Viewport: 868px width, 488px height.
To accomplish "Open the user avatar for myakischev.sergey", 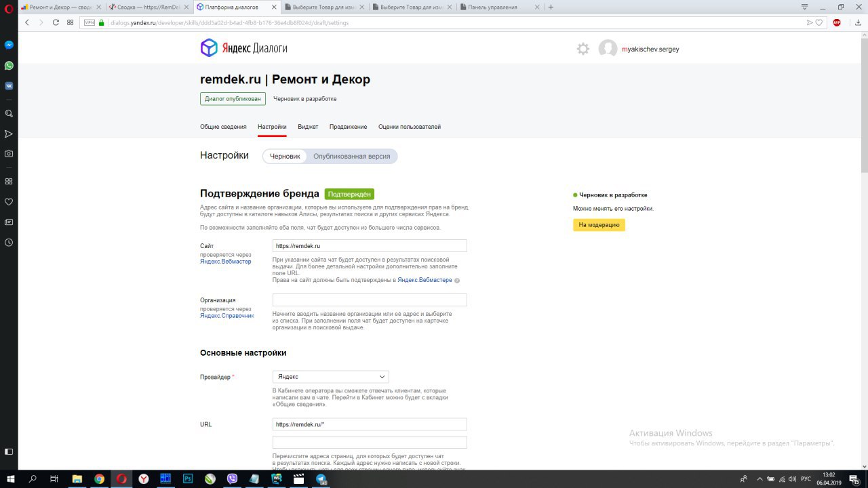I will click(x=608, y=49).
